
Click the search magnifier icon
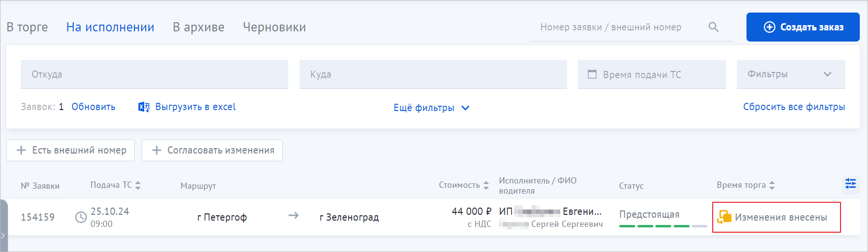click(x=714, y=27)
